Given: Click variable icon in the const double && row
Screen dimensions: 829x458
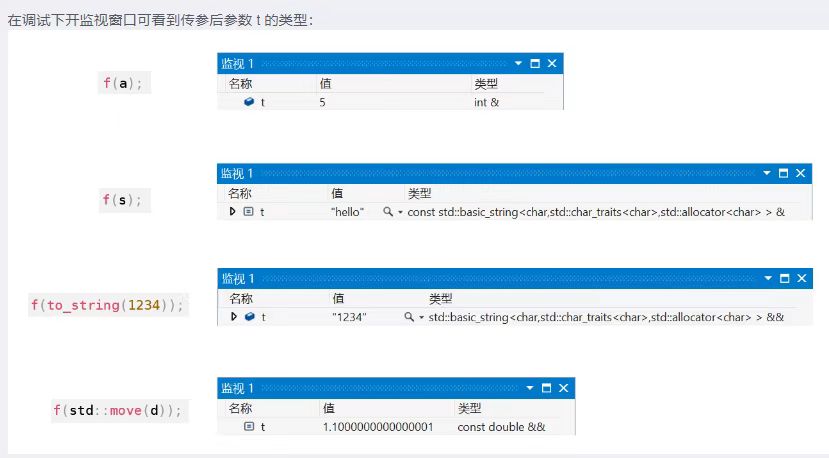Looking at the screenshot, I should [x=248, y=427].
